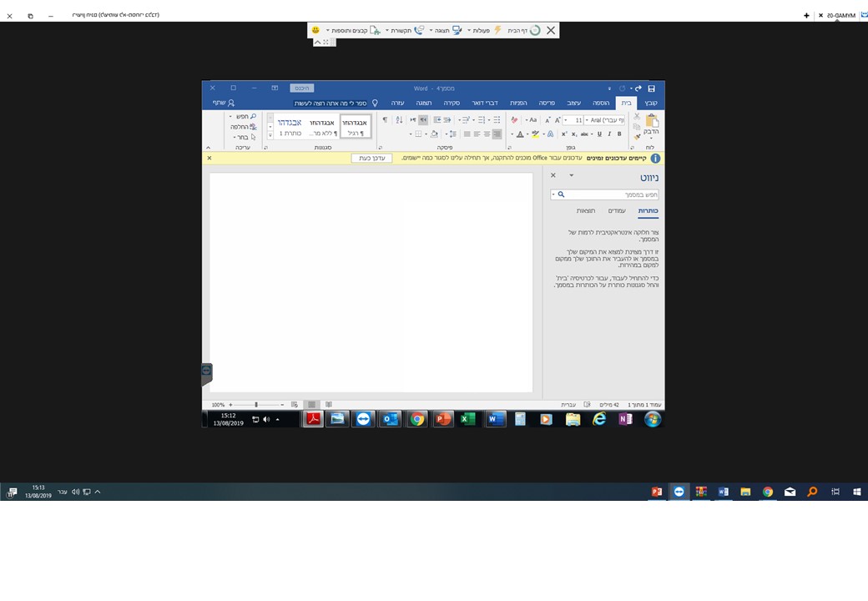Image resolution: width=868 pixels, height=601 pixels.
Task: Open the Select (בחר) dropdown
Action: tap(244, 137)
